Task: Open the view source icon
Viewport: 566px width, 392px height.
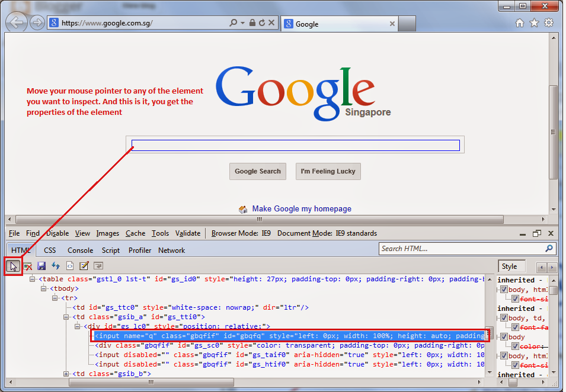Action: 70,266
